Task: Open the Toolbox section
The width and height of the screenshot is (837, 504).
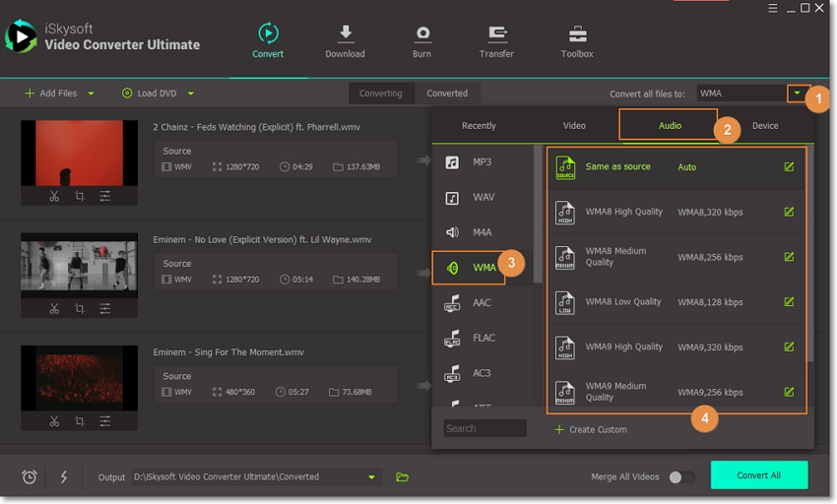Action: point(577,39)
